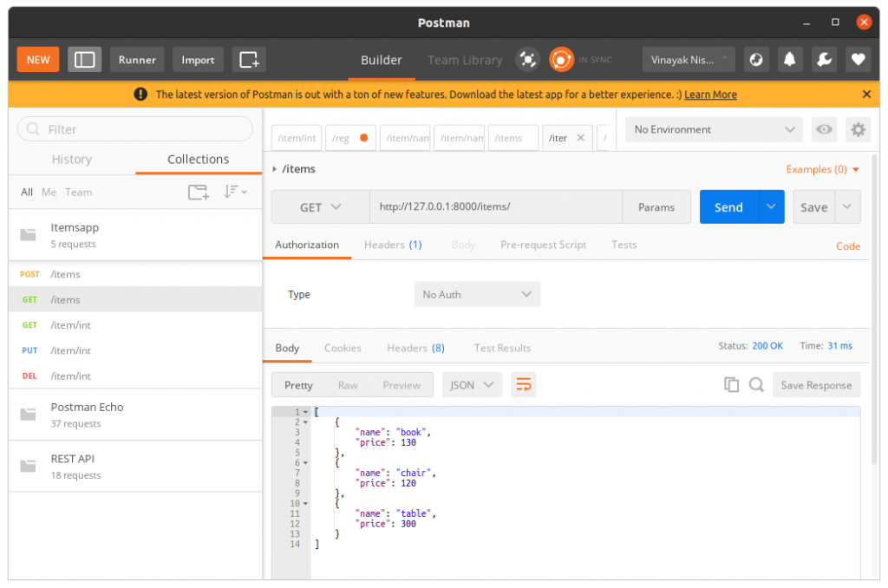Open the request Headers tab
The image size is (888, 588).
tap(393, 245)
